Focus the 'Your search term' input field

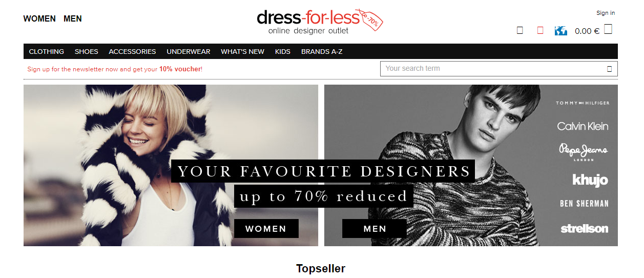(x=492, y=69)
